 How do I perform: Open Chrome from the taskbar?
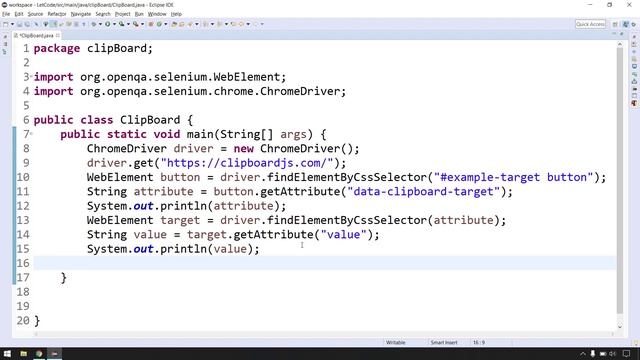pos(39,353)
